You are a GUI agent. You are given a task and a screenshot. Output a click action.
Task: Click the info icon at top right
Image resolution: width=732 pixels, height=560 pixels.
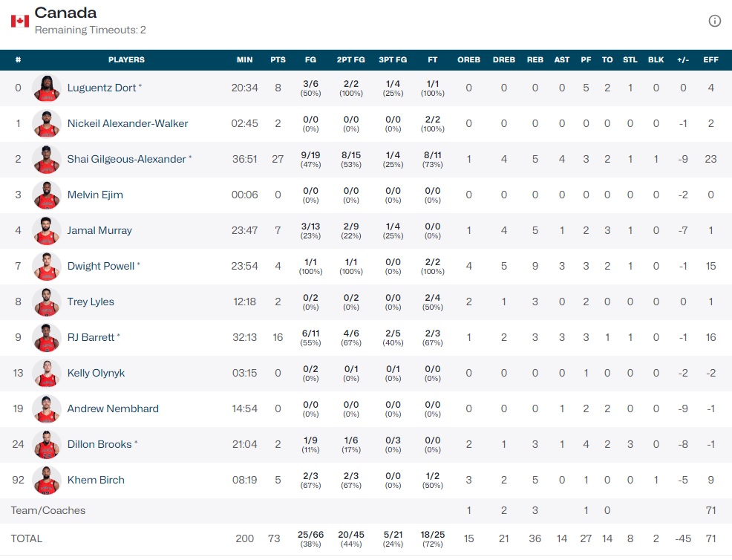tap(714, 21)
